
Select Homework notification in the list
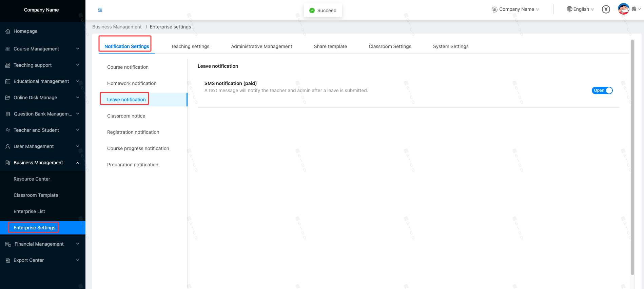point(132,83)
